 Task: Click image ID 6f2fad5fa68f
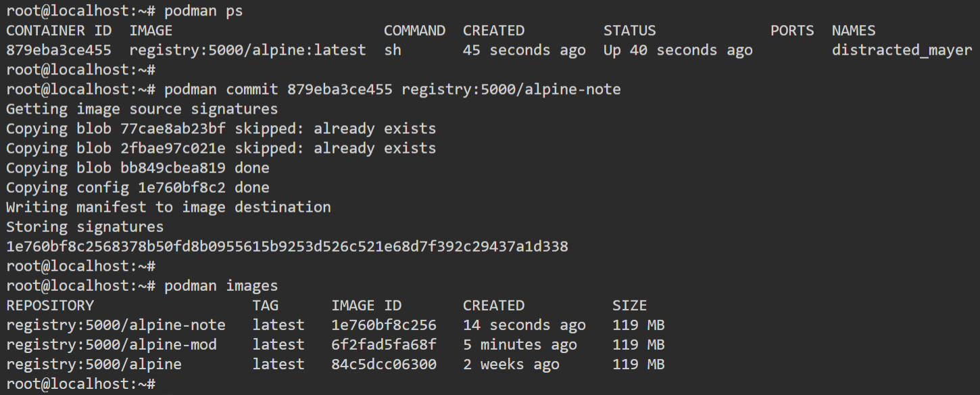pyautogui.click(x=384, y=344)
